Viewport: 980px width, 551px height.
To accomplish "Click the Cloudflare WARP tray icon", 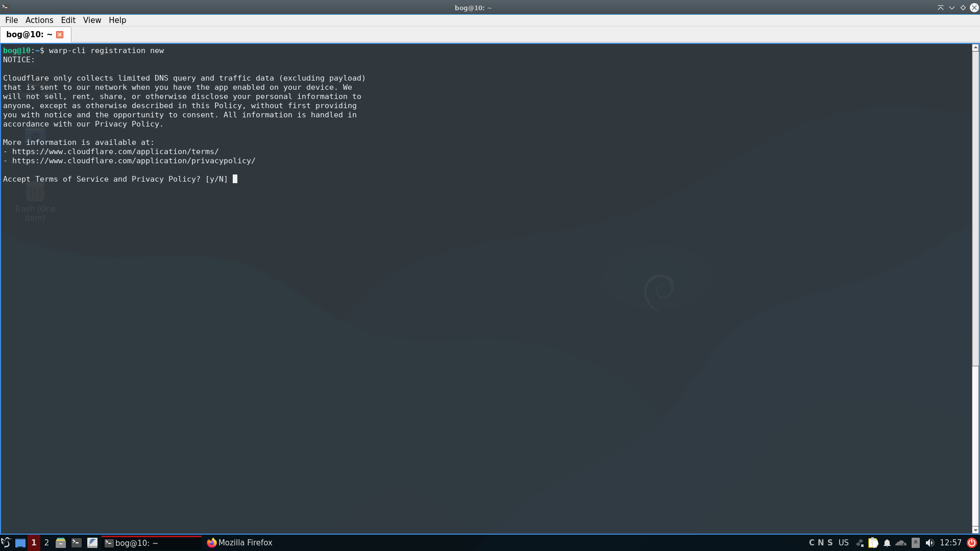I will [901, 543].
